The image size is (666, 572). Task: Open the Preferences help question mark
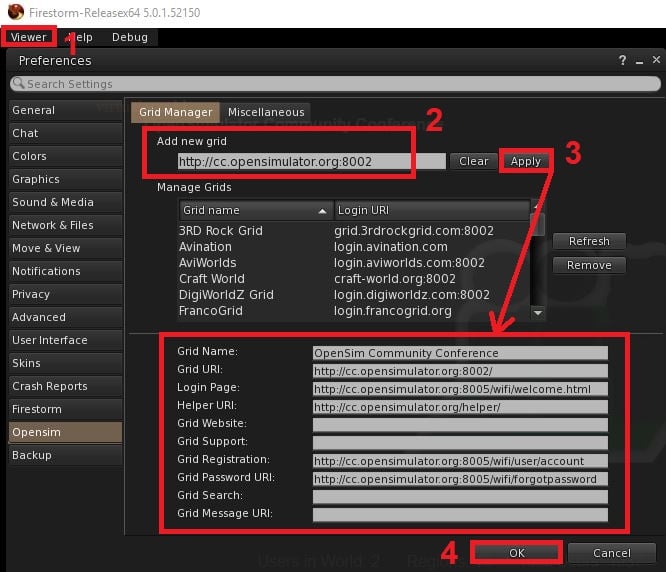[x=622, y=60]
